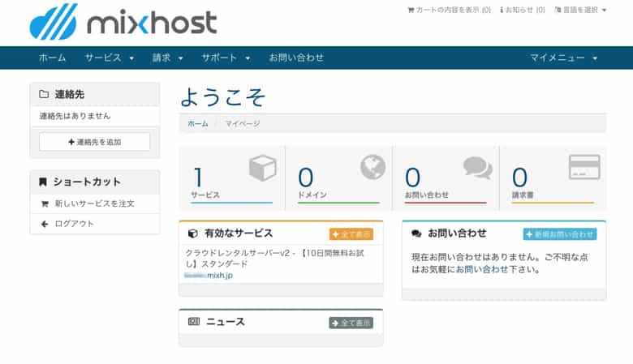This screenshot has width=633, height=364.
Task: Click the 0 お問い合わせ stat tile
Action: click(446, 178)
